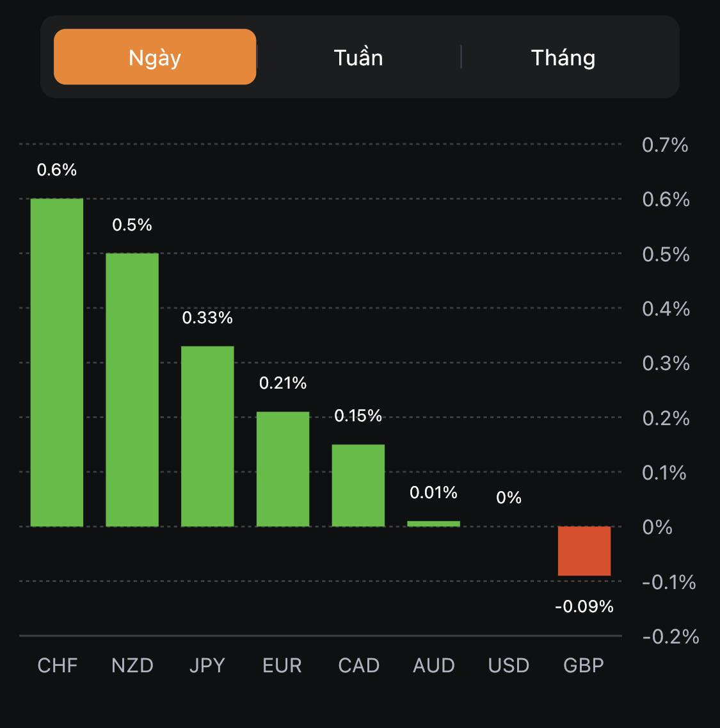The image size is (720, 728).
Task: Select the CAD currency label
Action: pyautogui.click(x=358, y=665)
